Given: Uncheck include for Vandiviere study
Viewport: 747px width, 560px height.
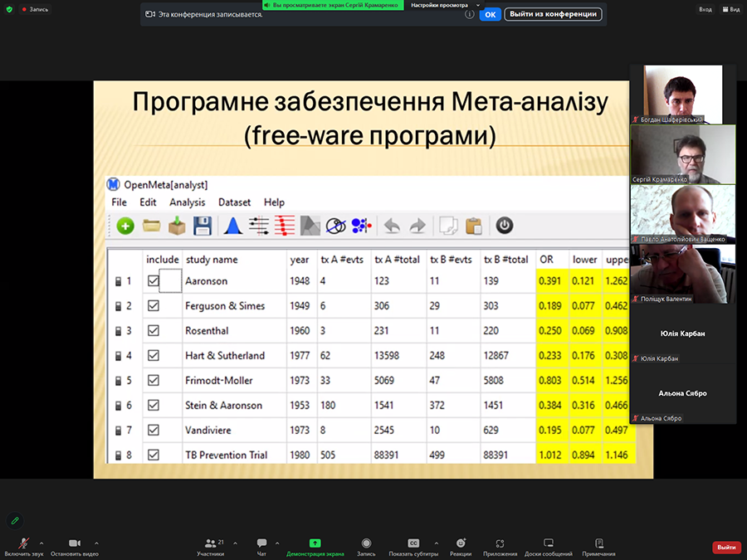Looking at the screenshot, I should [x=153, y=430].
